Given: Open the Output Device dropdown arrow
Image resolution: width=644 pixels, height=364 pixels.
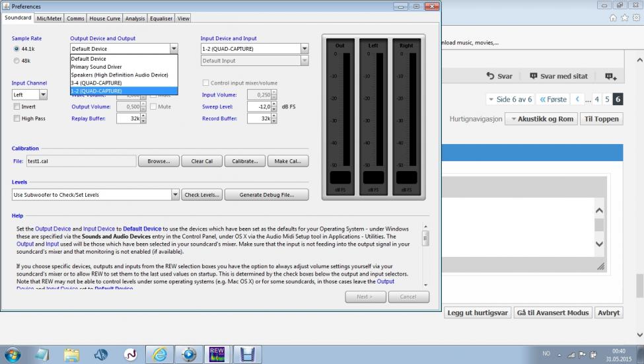Looking at the screenshot, I should tap(174, 48).
